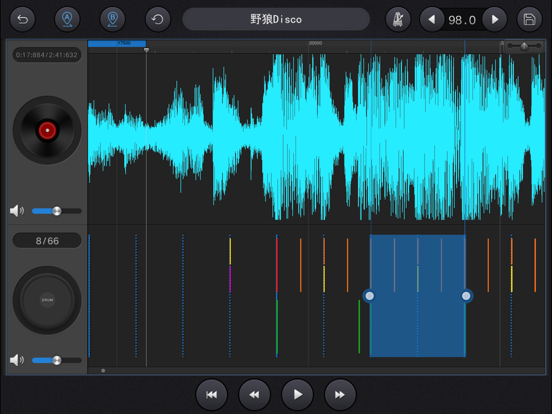The width and height of the screenshot is (552, 414).
Task: Click the left handle of the blue selection
Action: 369,296
